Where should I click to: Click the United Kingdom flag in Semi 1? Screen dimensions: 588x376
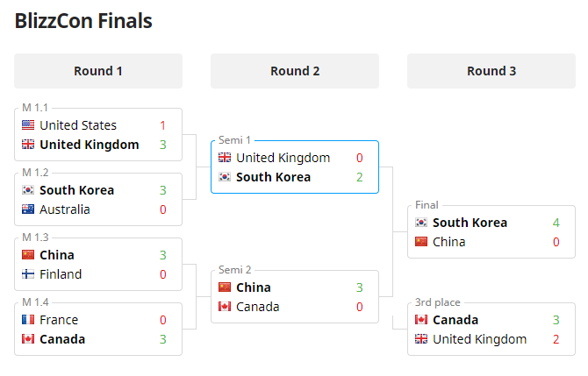[x=225, y=158]
